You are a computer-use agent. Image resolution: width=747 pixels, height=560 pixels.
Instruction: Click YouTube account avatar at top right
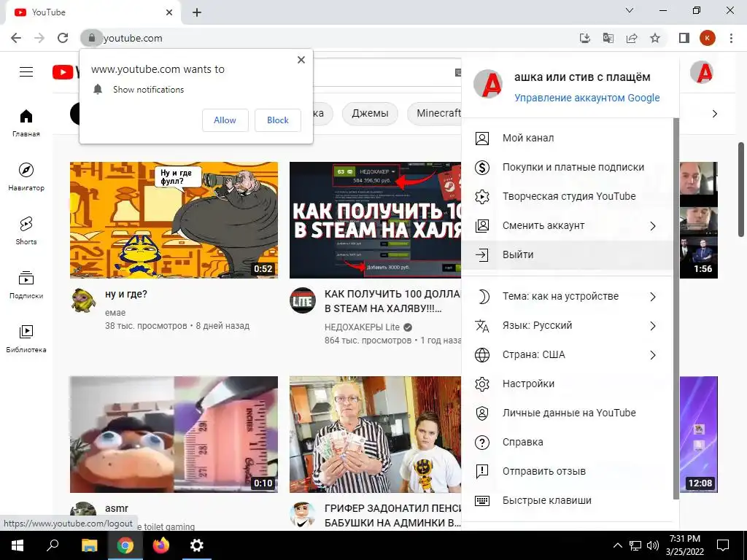(x=702, y=72)
